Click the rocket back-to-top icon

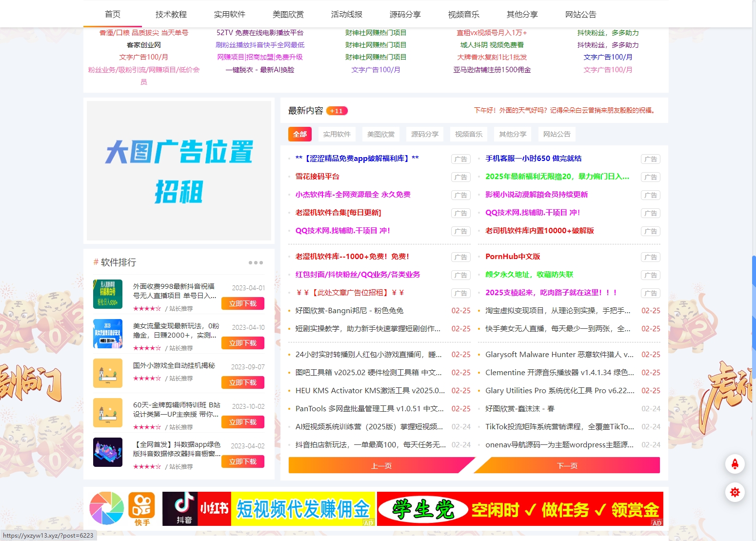coord(735,463)
